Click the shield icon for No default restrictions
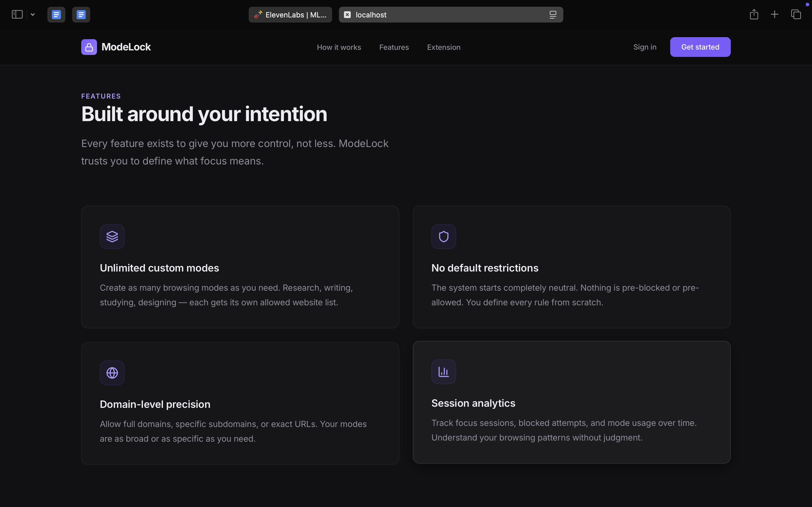812x507 pixels. point(443,237)
